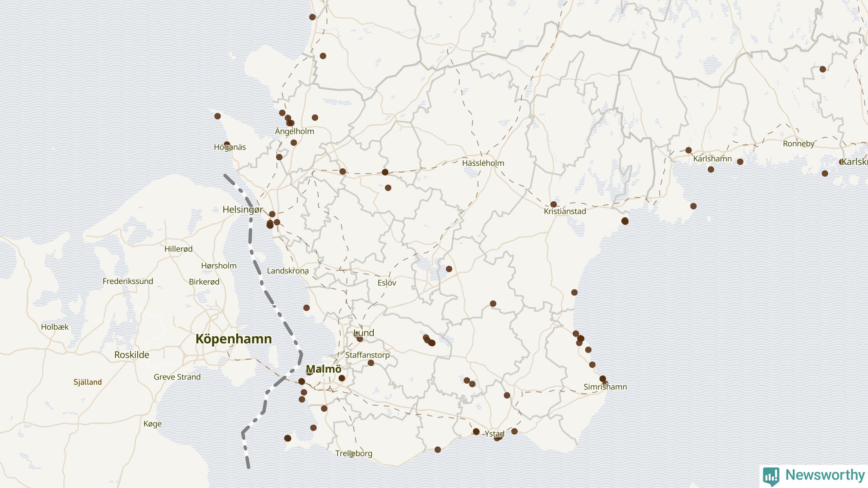Viewport: 868px width, 488px height.
Task: Click the Köpenhamn city label
Action: (x=234, y=339)
